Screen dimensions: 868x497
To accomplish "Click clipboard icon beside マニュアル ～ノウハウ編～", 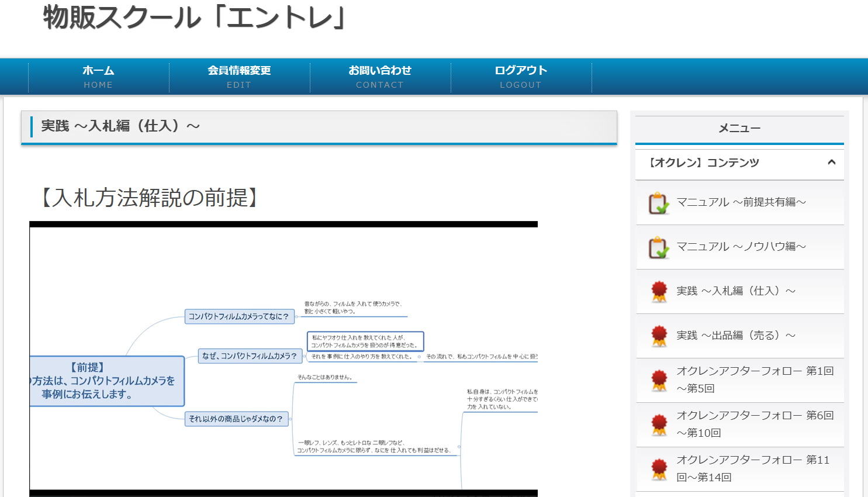I will point(659,247).
